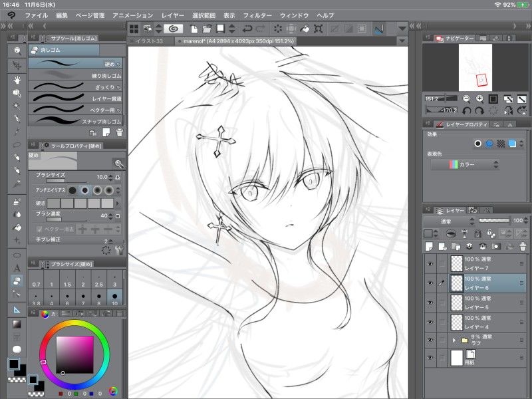The width and height of the screenshot is (532, 399).
Task: Click the Scale/Transform command bar icon
Action: click(x=319, y=29)
